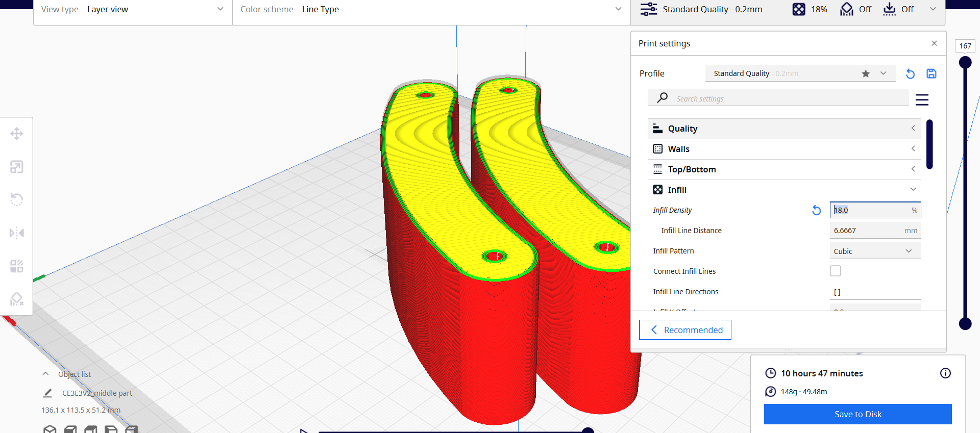Open the settings visibility hamburger menu
Screen dimensions: 980x433
pyautogui.click(x=922, y=99)
